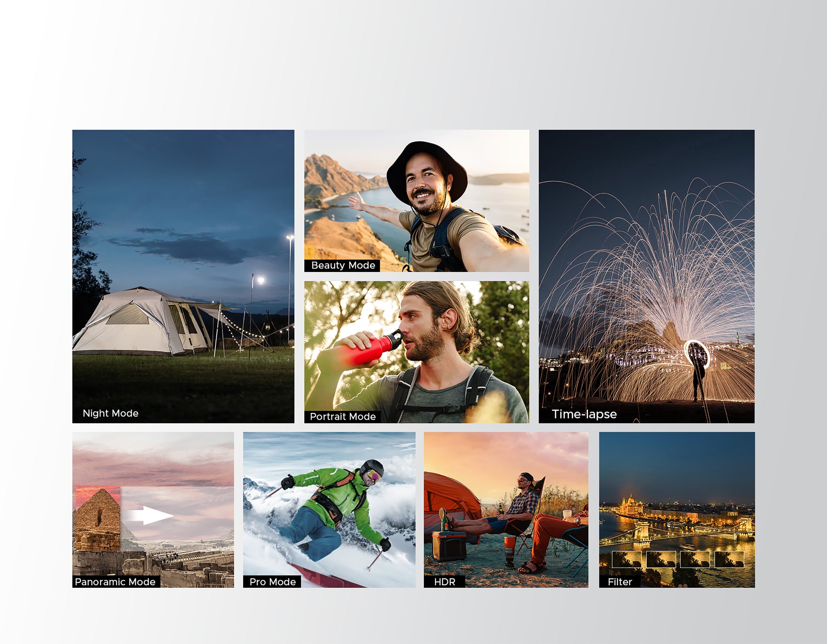The width and height of the screenshot is (827, 644).
Task: Click the Beauty Mode label
Action: tap(343, 265)
